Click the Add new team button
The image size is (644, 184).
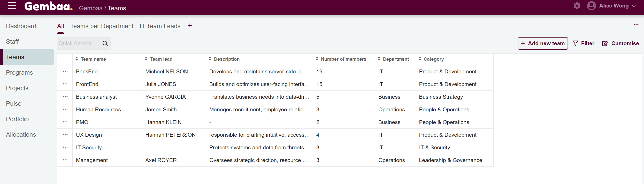tap(543, 43)
